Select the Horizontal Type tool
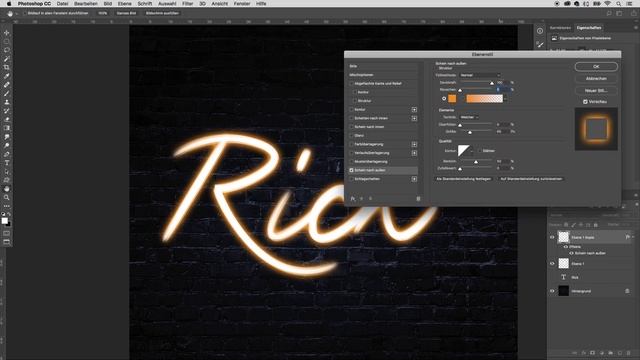The height and width of the screenshot is (360, 640). [7, 163]
